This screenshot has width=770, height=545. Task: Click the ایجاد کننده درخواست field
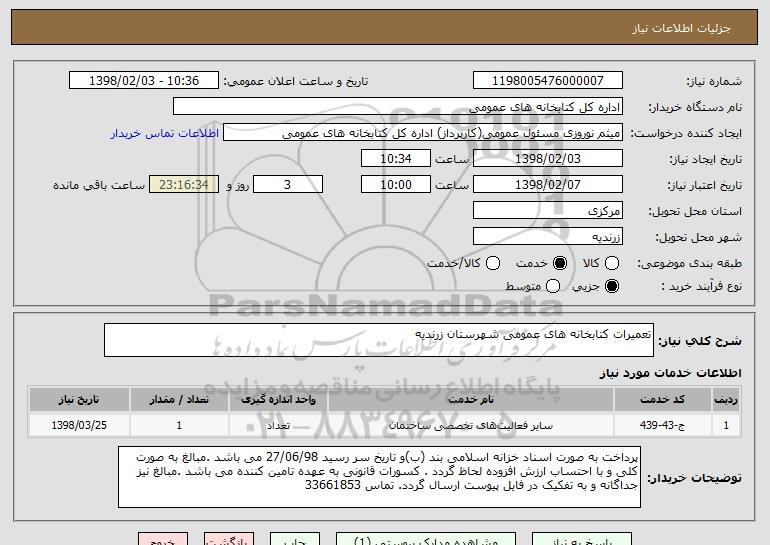click(x=422, y=133)
